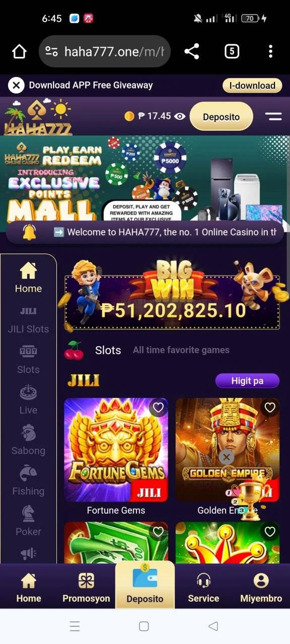Close the Download APP banner
290x644 pixels.
coord(16,85)
